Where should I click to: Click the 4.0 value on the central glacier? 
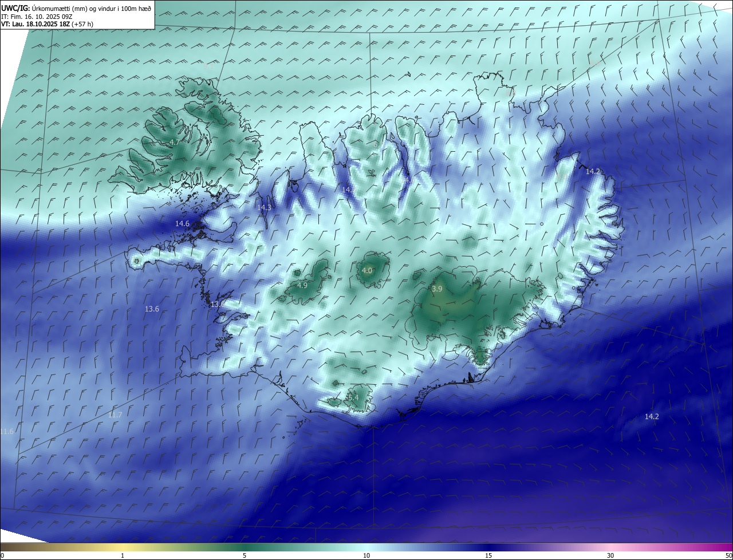pos(367,270)
